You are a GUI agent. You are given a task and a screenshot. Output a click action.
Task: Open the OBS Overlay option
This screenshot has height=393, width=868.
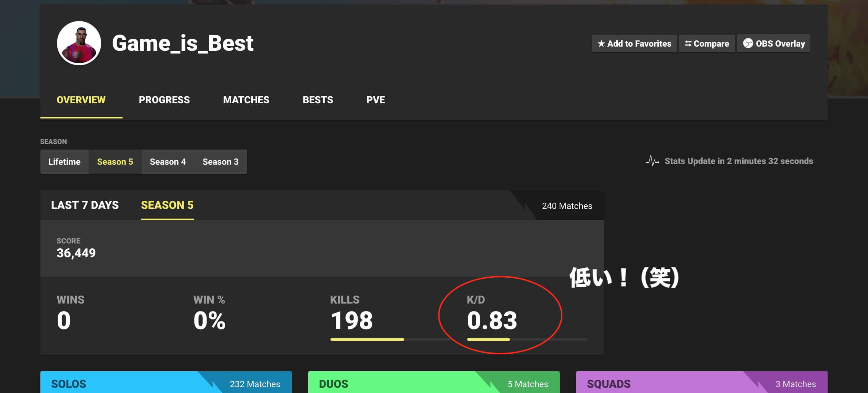[x=773, y=44]
